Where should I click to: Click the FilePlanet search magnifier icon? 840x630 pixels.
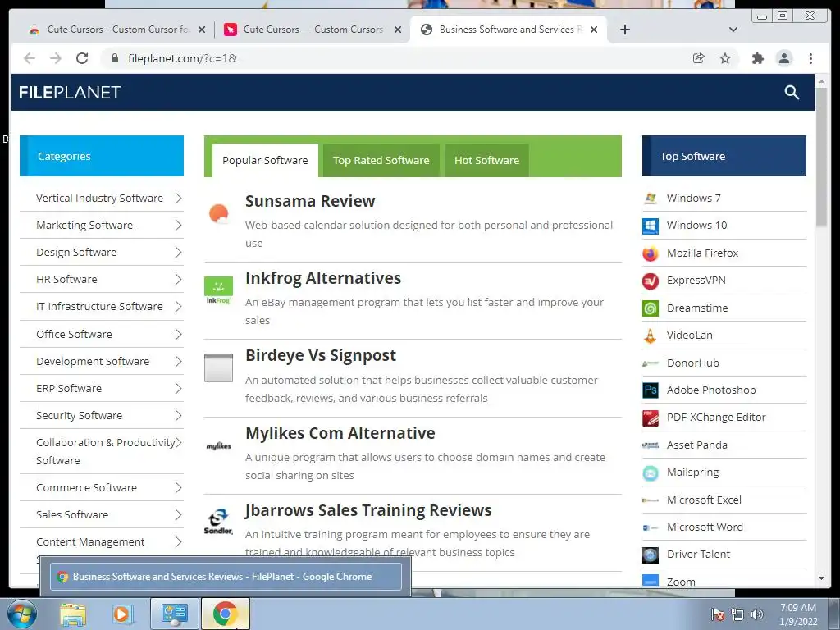[792, 93]
